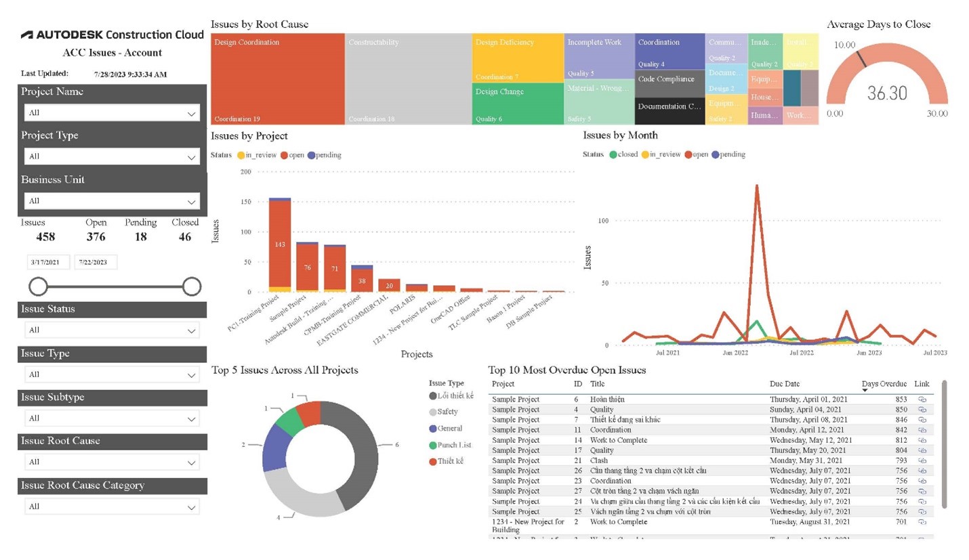969x560 pixels.
Task: Select closed status in Issues by Month legend
Action: pyautogui.click(x=623, y=154)
